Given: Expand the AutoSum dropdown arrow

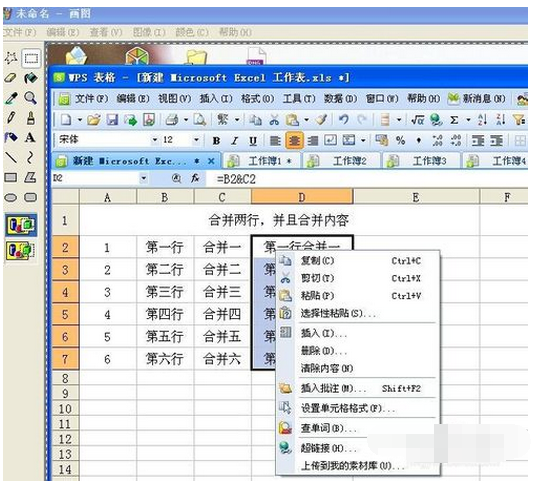Looking at the screenshot, I should tap(468, 120).
